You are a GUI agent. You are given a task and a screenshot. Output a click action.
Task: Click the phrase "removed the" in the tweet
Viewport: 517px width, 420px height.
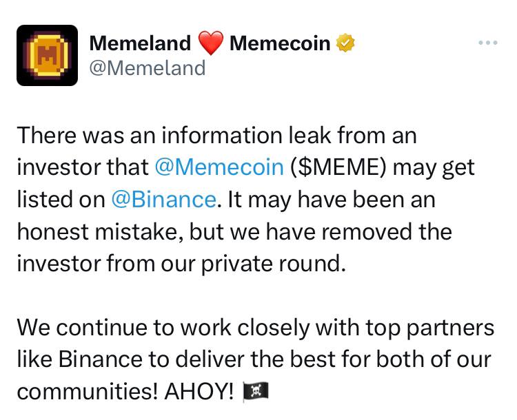click(x=390, y=231)
